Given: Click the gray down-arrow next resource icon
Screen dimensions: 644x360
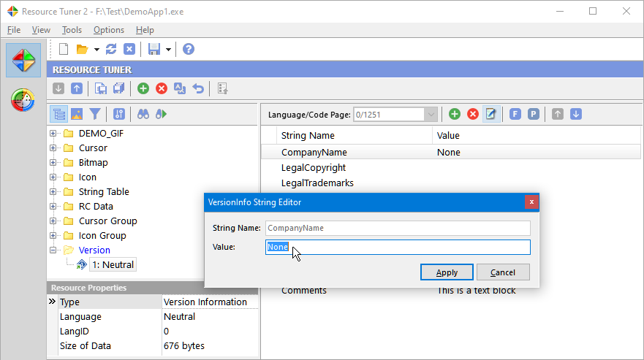Looking at the screenshot, I should coord(58,88).
